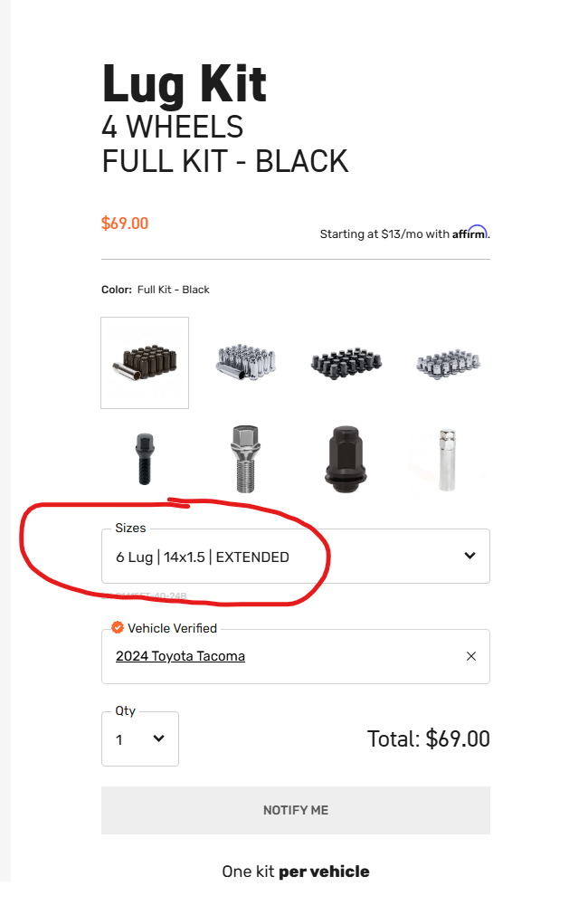Choose the chrome spline lug kit swatch
The width and height of the screenshot is (588, 905).
click(x=246, y=363)
